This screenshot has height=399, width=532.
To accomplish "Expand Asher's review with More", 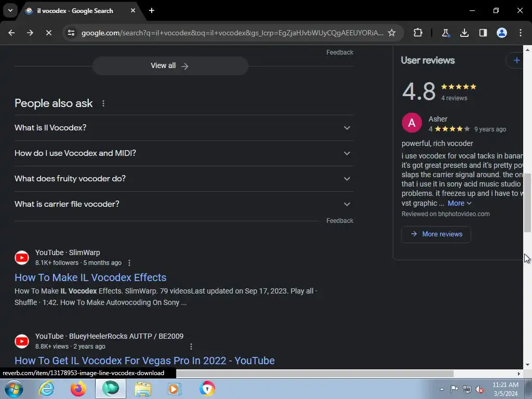I will (459, 203).
